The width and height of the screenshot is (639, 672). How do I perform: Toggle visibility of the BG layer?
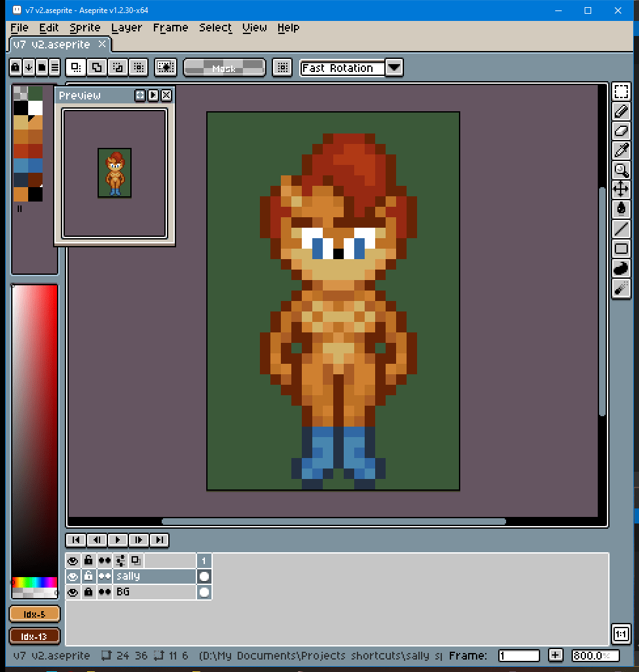(73, 592)
